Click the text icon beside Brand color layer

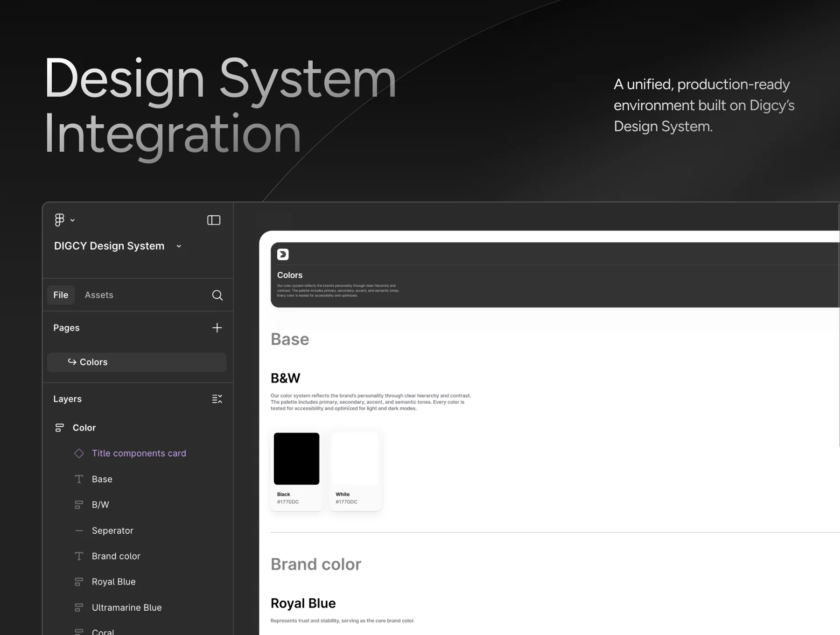tap(79, 556)
